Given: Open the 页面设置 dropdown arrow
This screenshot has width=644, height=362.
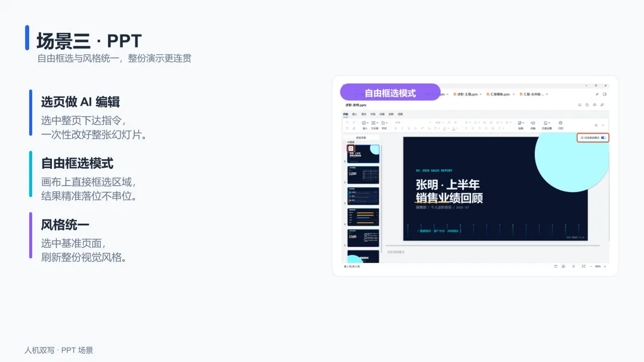Looking at the screenshot, I should tap(550, 123).
